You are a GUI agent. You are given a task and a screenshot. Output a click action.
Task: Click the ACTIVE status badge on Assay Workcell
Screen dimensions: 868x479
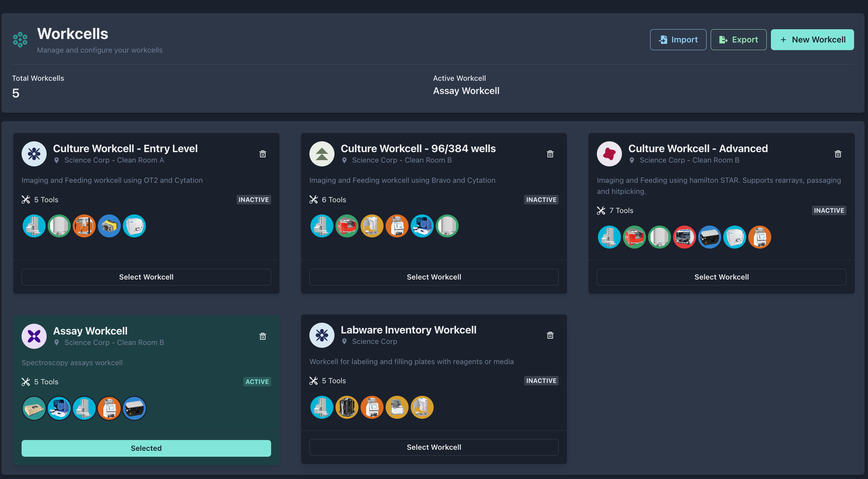257,382
